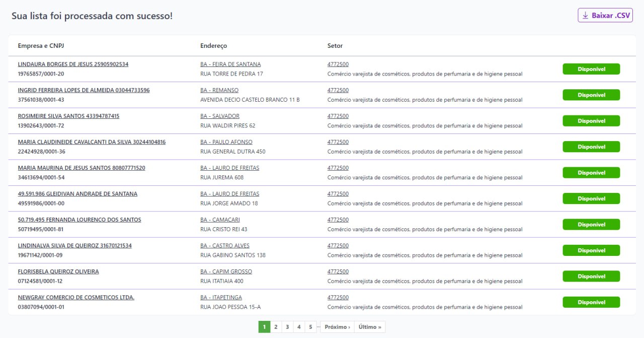
Task: Click Disponível button for GLEIDIVAN ANDRADE DE SANTANA
Action: click(x=591, y=198)
